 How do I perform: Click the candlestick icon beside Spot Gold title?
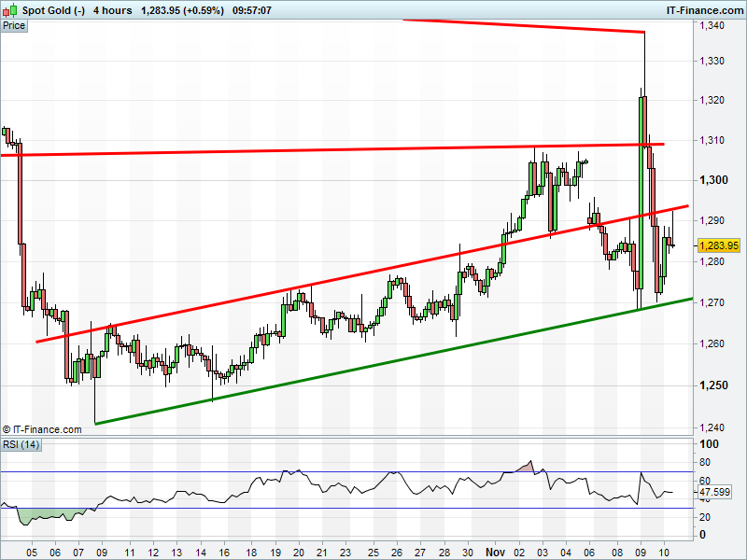click(10, 10)
